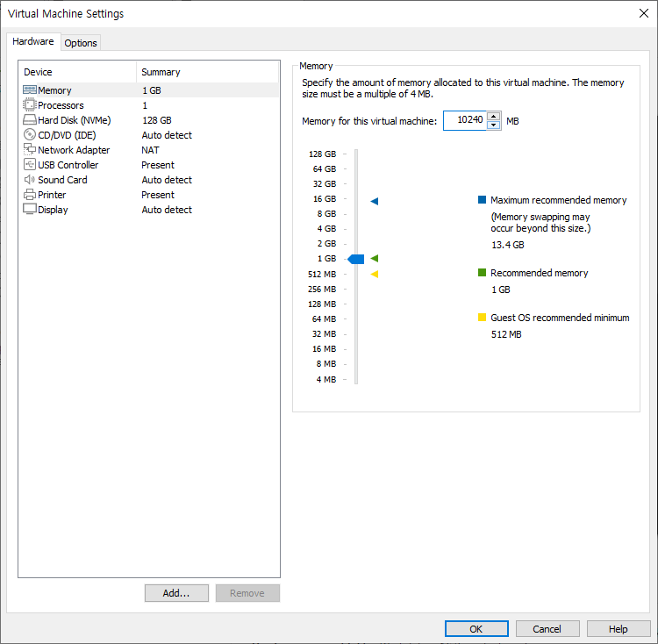Click the 2 GB slider scale label

click(326, 243)
